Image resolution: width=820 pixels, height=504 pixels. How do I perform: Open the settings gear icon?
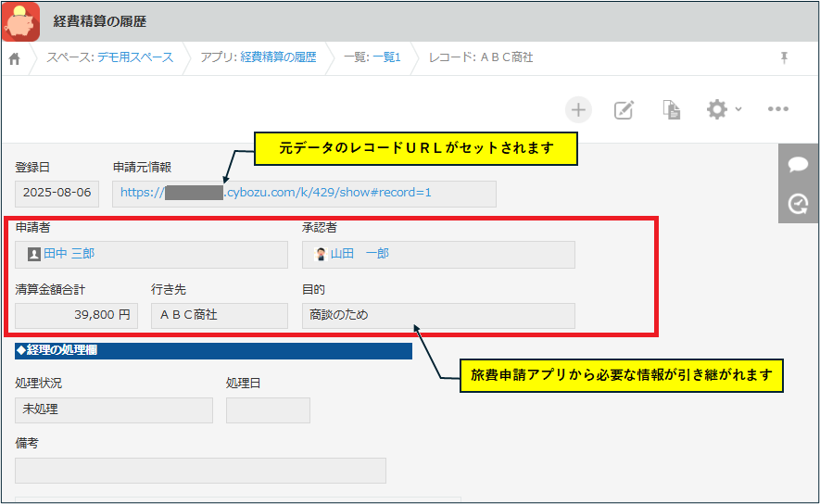click(x=716, y=109)
